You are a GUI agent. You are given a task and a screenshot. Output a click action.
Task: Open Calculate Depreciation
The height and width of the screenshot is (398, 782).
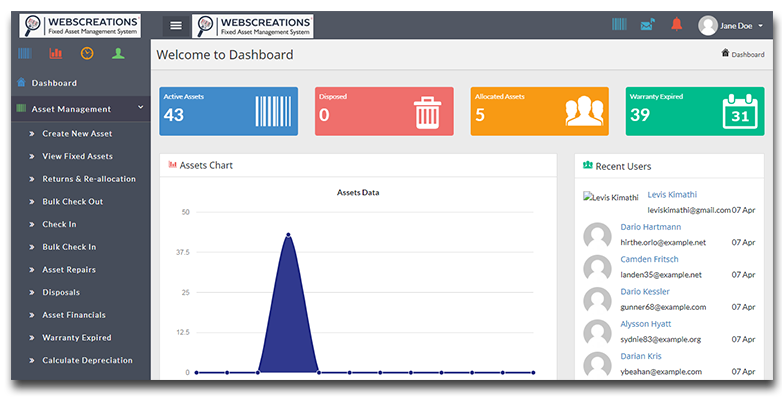[x=87, y=361]
